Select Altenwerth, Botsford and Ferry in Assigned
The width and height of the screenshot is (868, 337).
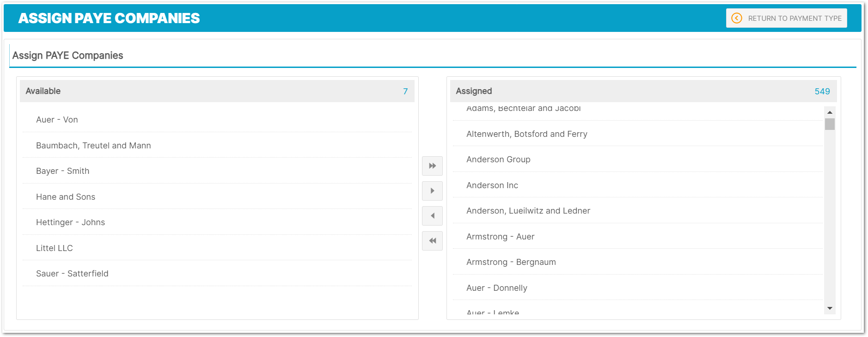526,134
